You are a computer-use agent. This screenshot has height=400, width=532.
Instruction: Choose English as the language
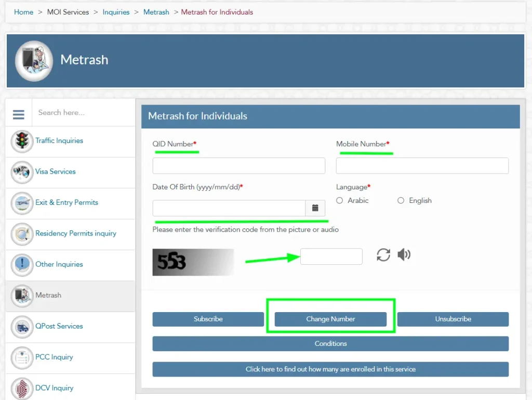[401, 200]
